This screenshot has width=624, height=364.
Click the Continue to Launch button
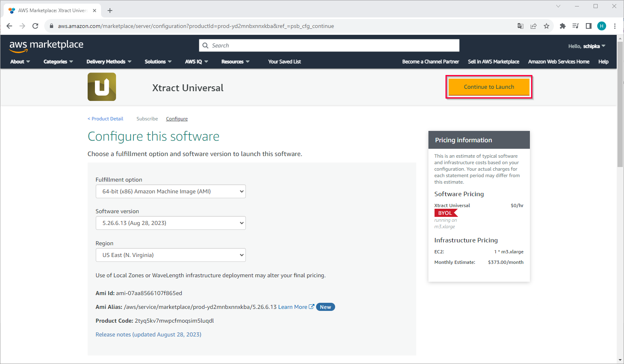click(489, 87)
